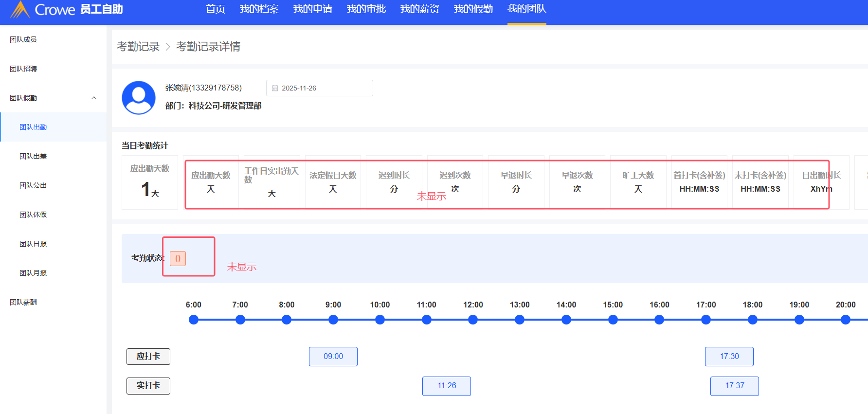Open 团队成员 in the sidebar
Viewport: 868px width, 414px height.
(23, 39)
